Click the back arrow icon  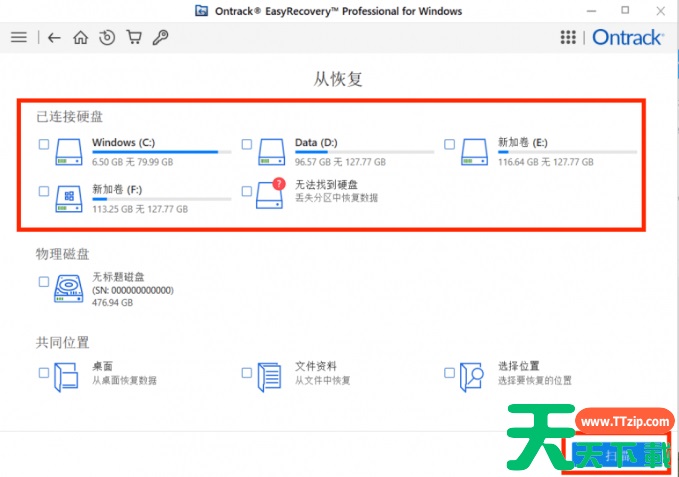(55, 38)
